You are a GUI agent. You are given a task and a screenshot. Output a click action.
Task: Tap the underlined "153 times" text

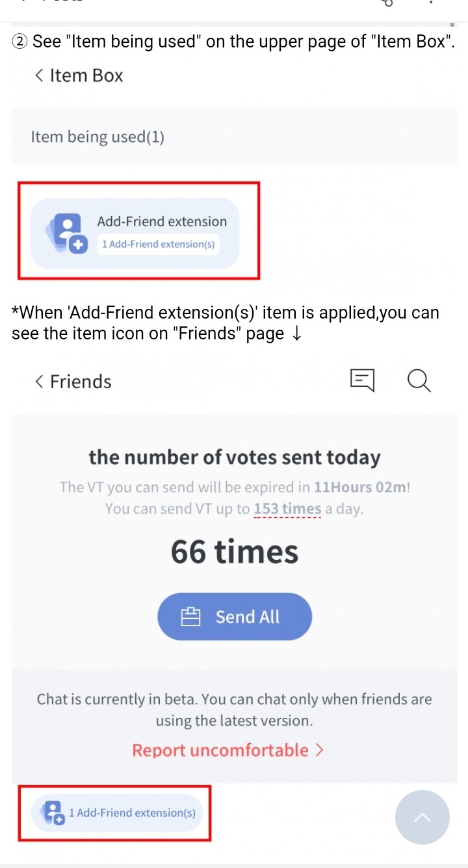(x=287, y=508)
